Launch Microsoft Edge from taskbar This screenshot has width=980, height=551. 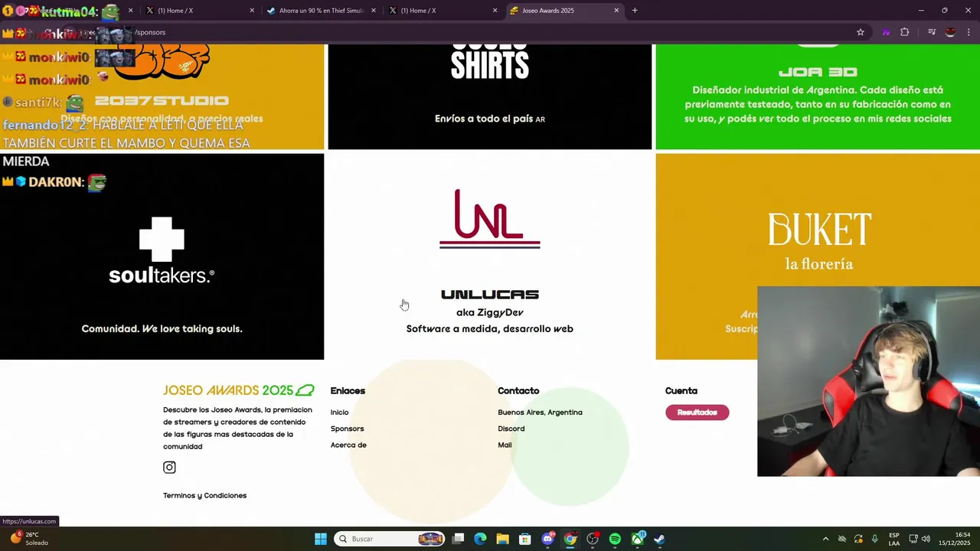click(x=480, y=539)
